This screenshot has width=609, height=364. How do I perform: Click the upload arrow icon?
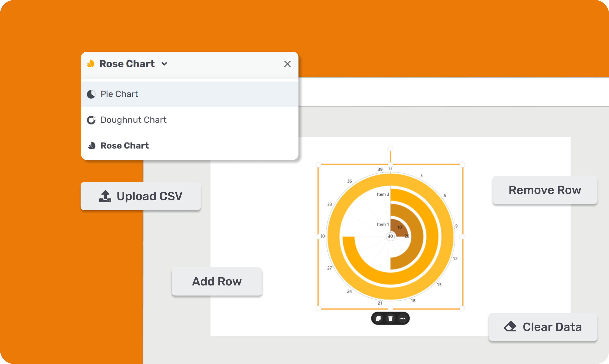(x=105, y=196)
